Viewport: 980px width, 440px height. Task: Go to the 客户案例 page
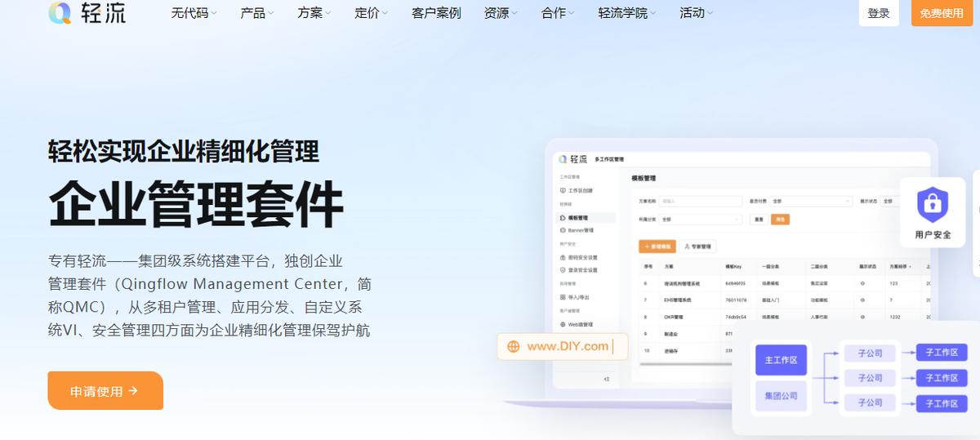[436, 13]
